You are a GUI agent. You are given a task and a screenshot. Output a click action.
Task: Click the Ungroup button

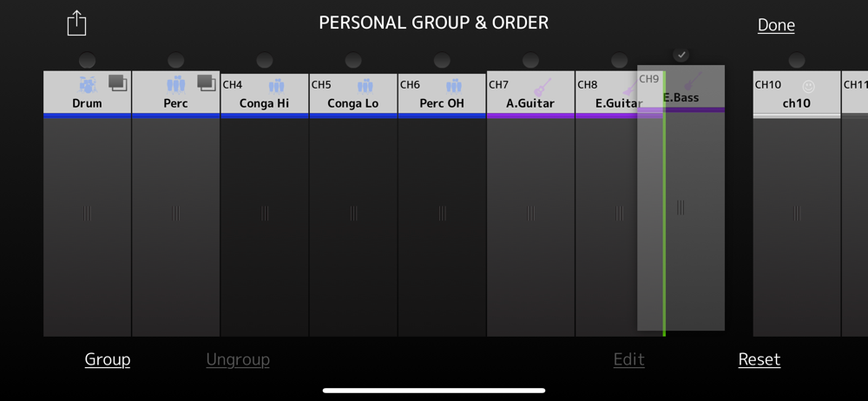[x=238, y=359]
